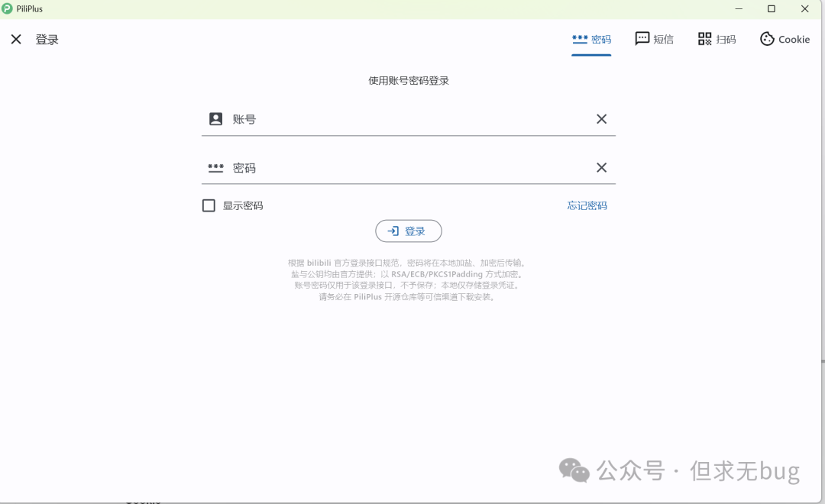Viewport: 825px width, 504px height.
Task: Open the 忘记密码 link
Action: [x=587, y=205]
